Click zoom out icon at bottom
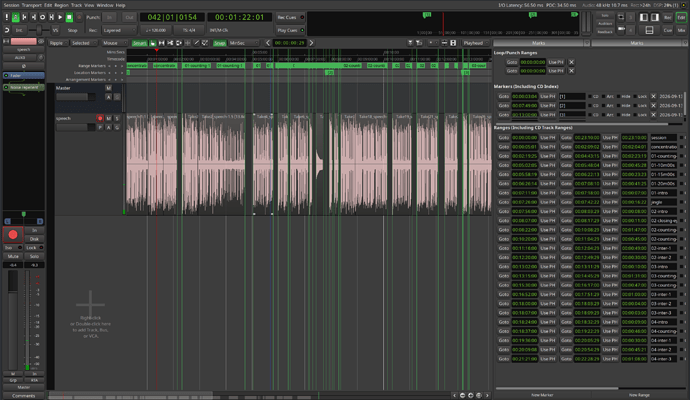The height and width of the screenshot is (400, 690). click(462, 395)
